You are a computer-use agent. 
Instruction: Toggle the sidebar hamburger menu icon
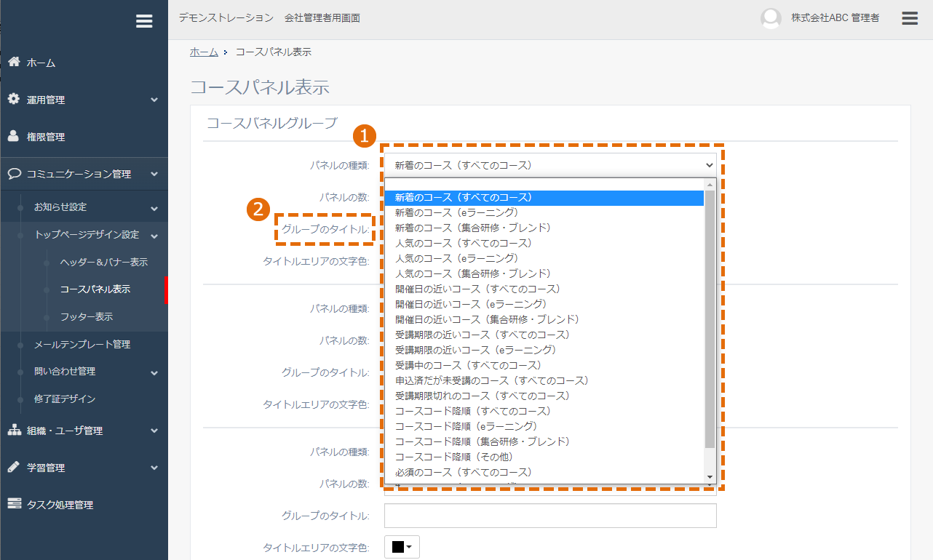pos(144,21)
